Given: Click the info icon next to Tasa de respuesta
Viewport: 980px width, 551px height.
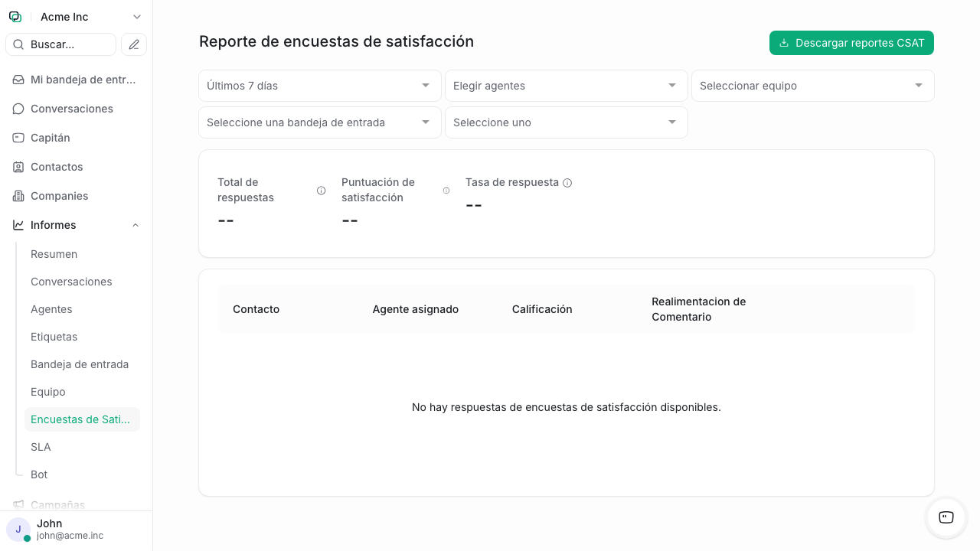Looking at the screenshot, I should click(567, 183).
